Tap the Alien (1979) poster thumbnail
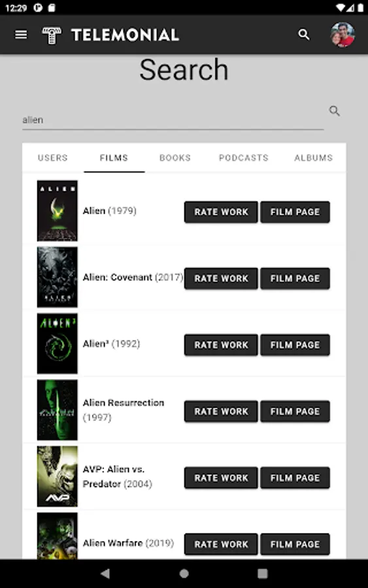Viewport: 368px width, 588px height. pos(58,211)
